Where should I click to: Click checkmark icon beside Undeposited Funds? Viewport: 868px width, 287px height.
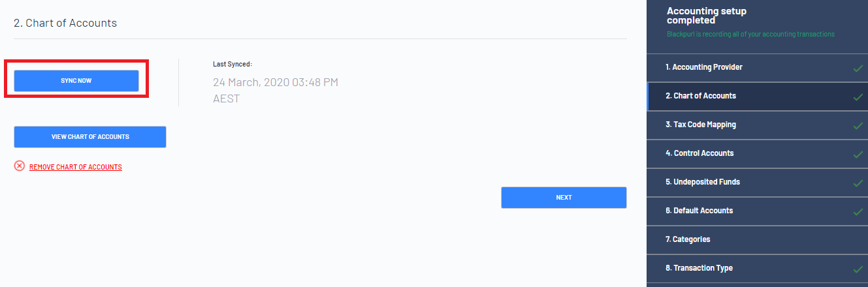[858, 183]
